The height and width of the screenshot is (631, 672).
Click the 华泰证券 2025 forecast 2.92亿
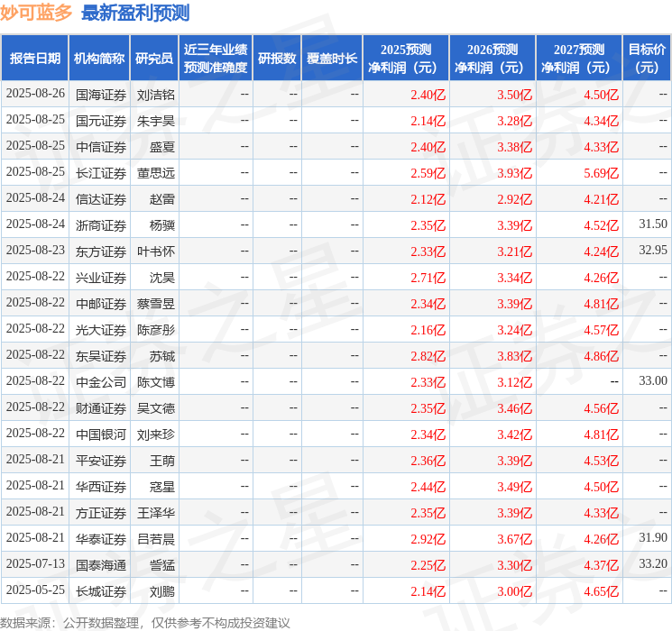pos(428,539)
